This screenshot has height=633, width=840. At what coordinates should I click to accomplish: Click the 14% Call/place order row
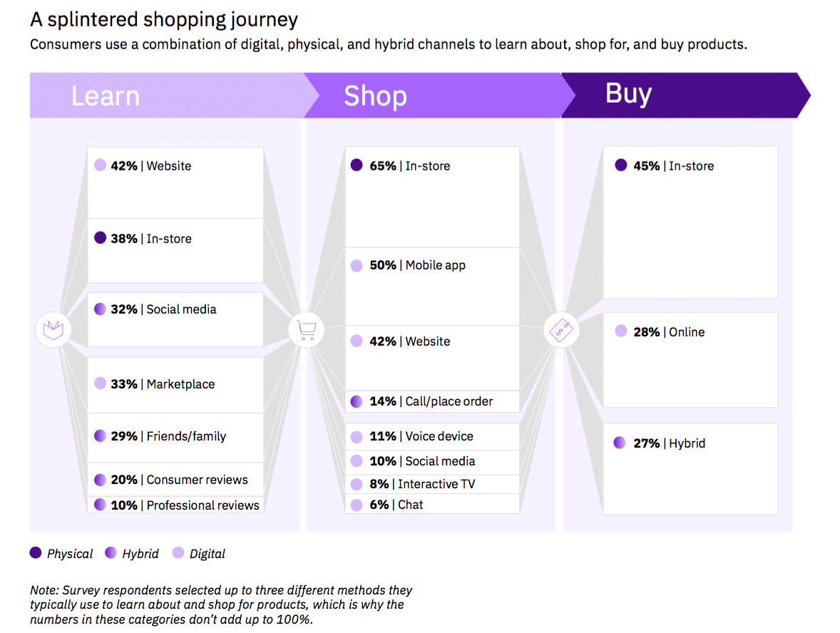(x=432, y=401)
